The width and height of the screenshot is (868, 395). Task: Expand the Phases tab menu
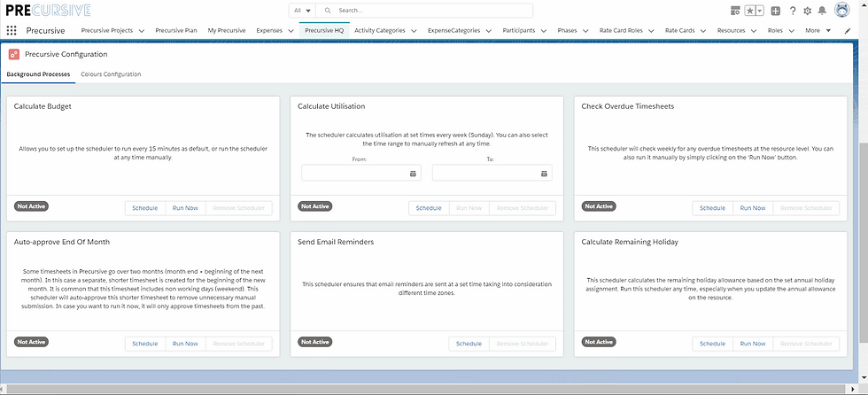pyautogui.click(x=585, y=31)
